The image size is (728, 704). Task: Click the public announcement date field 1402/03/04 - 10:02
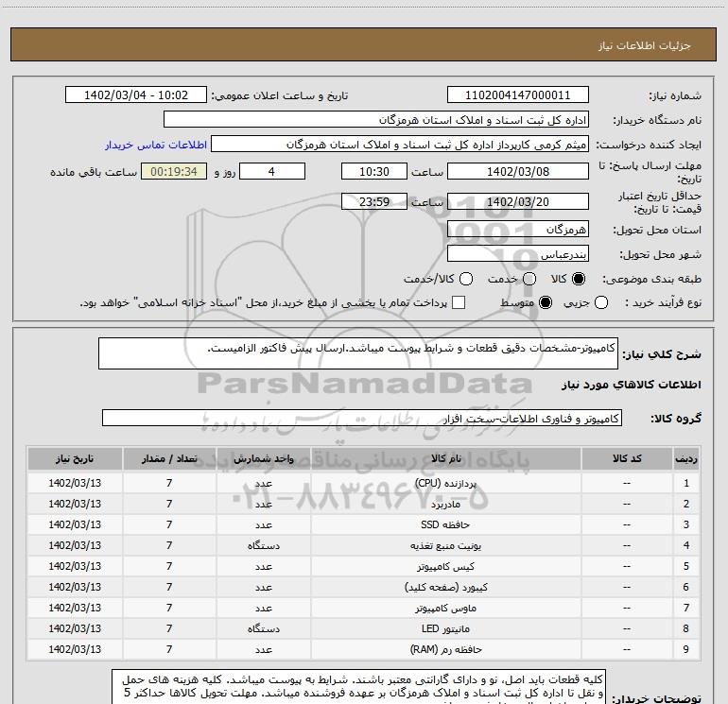136,94
